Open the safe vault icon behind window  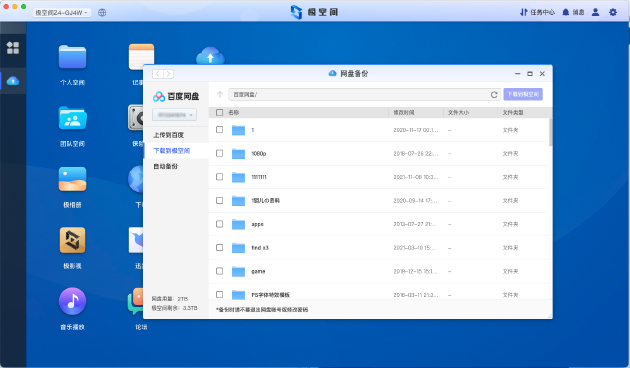coord(136,118)
